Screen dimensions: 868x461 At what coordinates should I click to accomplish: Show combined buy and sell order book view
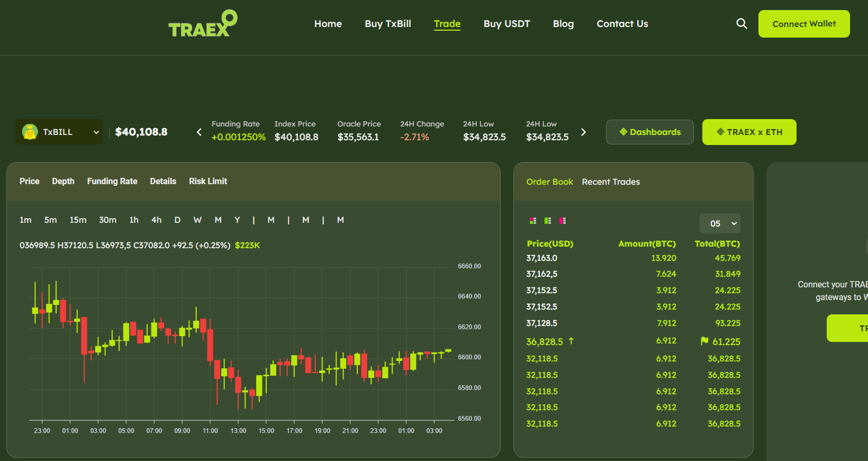click(533, 221)
